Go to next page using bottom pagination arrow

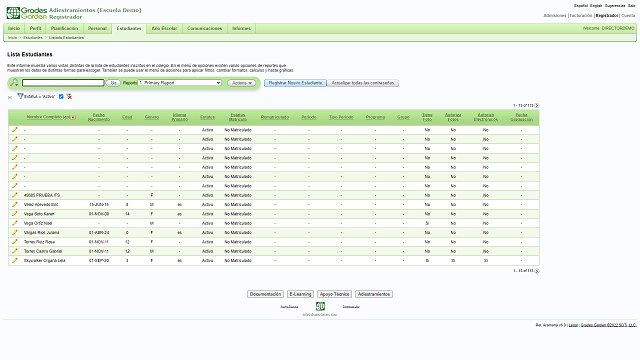pyautogui.click(x=537, y=271)
